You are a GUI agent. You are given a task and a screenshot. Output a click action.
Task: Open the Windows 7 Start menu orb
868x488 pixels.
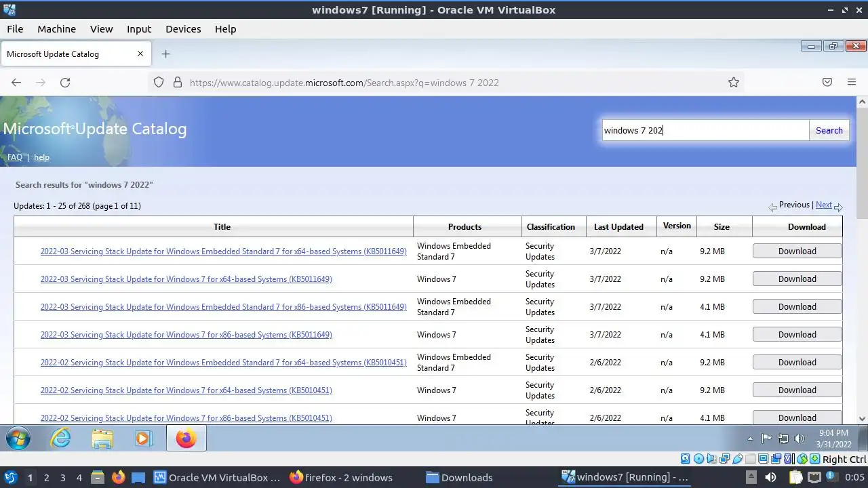point(18,439)
